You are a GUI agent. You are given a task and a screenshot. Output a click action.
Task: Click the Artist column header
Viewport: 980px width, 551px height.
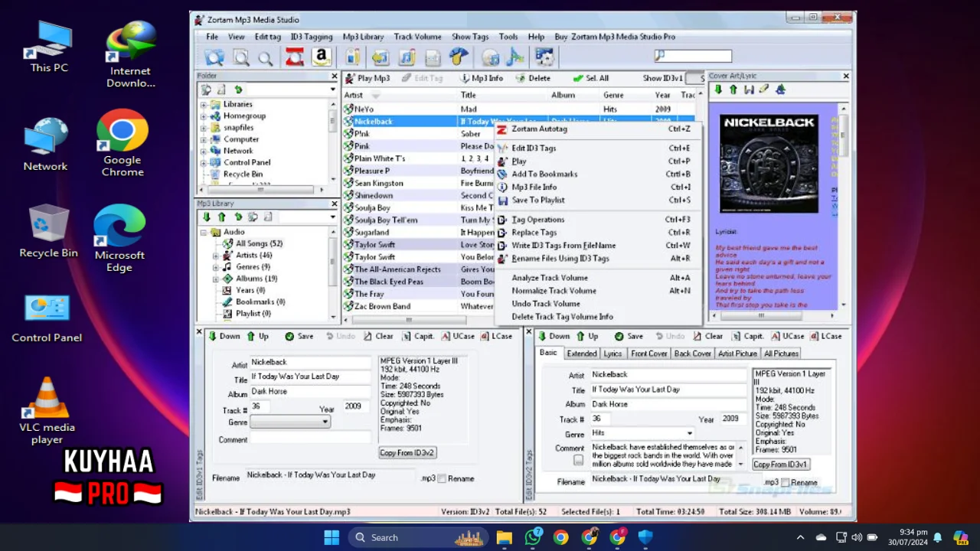pos(399,96)
